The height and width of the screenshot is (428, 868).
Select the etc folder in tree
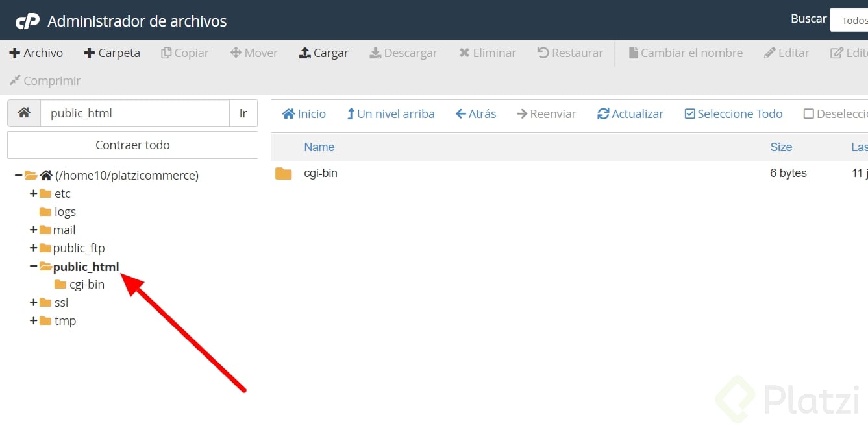[x=62, y=194]
